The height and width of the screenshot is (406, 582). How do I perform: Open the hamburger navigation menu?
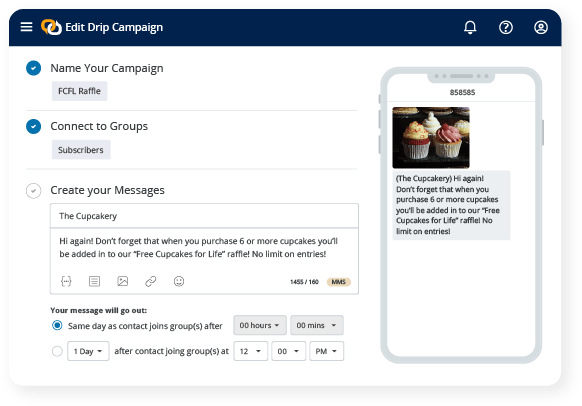[x=26, y=27]
